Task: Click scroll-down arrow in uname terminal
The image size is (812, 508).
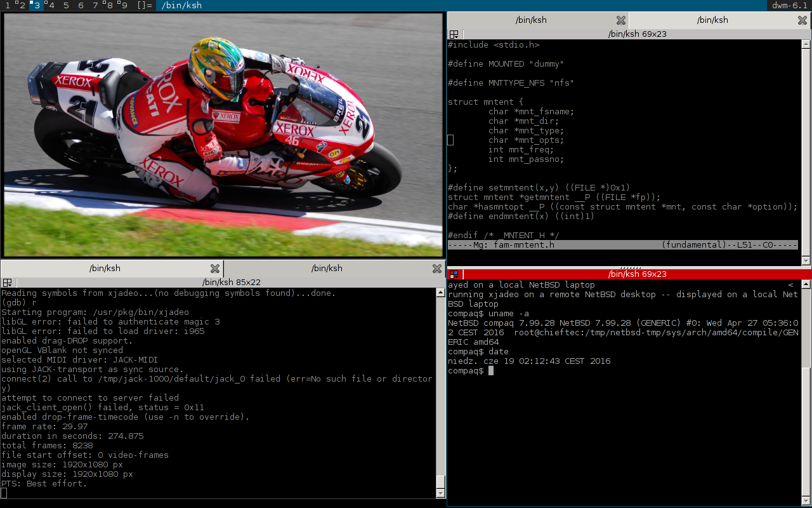Action: (806, 500)
